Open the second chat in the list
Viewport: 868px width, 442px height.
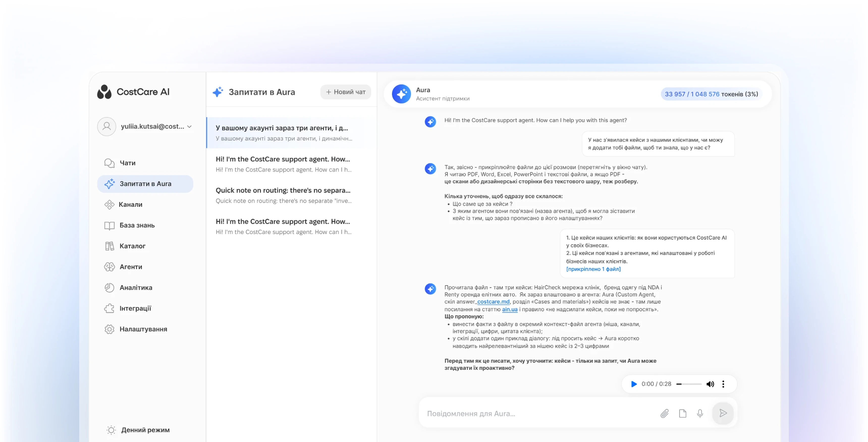pos(291,164)
